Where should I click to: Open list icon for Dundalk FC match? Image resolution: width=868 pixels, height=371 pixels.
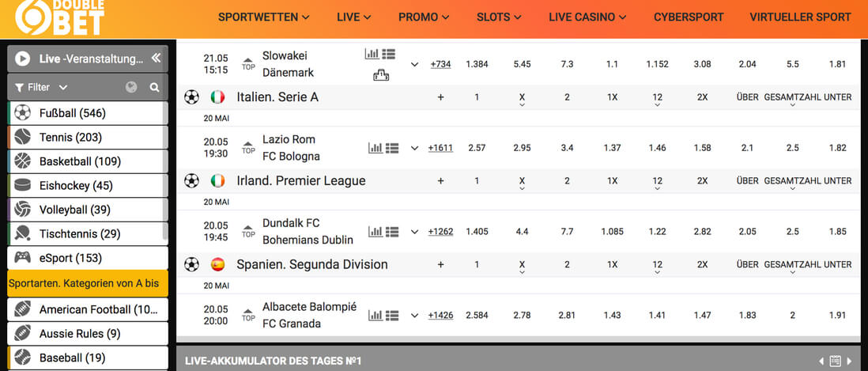pos(392,232)
